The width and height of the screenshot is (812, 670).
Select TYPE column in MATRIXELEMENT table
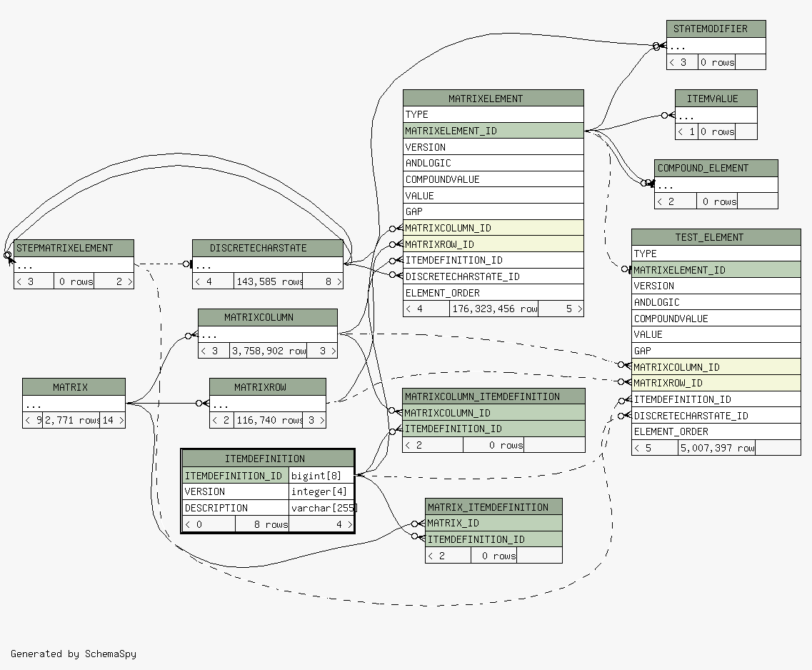[493, 114]
